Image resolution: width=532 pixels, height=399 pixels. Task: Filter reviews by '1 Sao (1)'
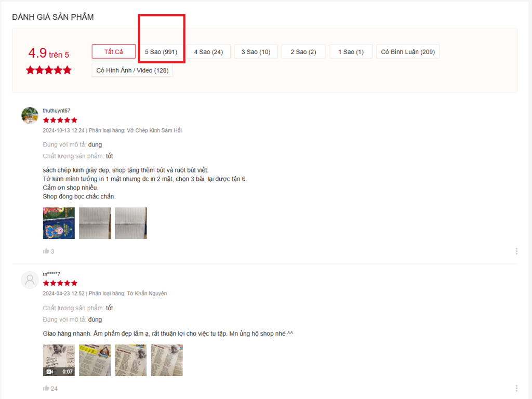pyautogui.click(x=351, y=52)
